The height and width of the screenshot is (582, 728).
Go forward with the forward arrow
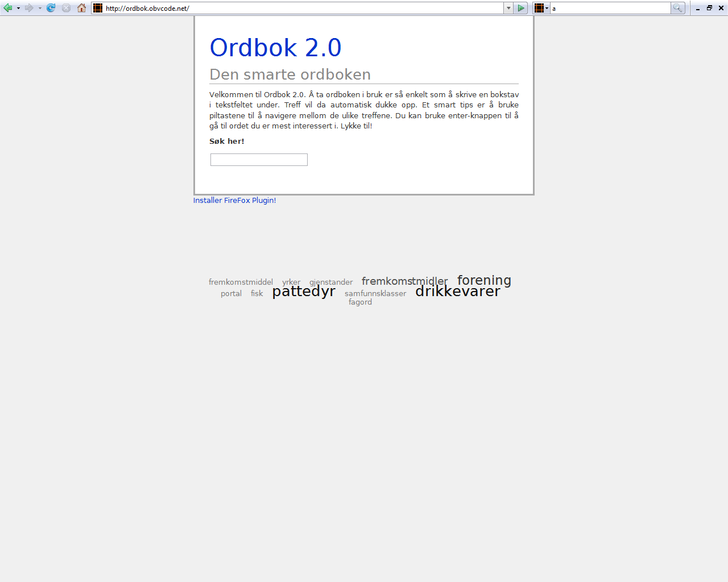pos(29,8)
